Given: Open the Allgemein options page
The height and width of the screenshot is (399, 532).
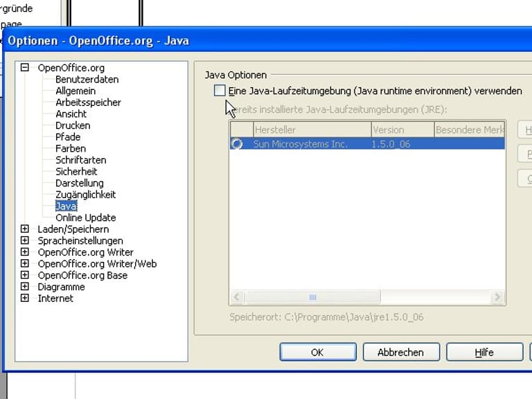Looking at the screenshot, I should [76, 91].
